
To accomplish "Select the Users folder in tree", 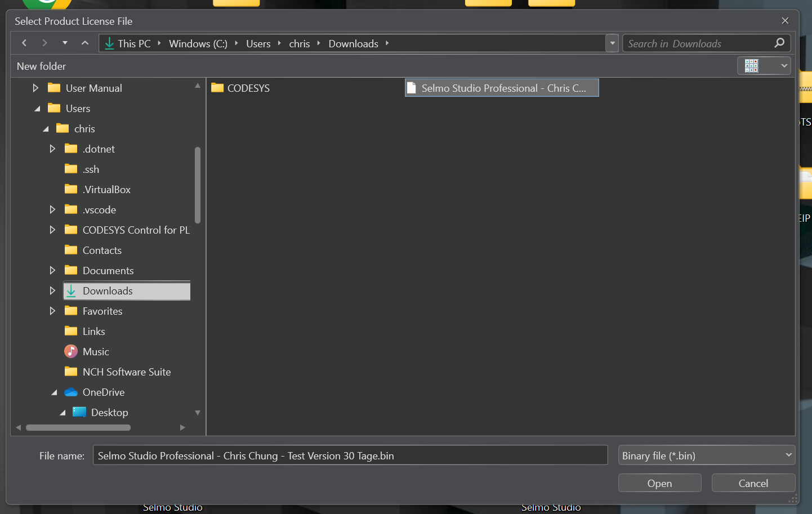I will point(78,108).
